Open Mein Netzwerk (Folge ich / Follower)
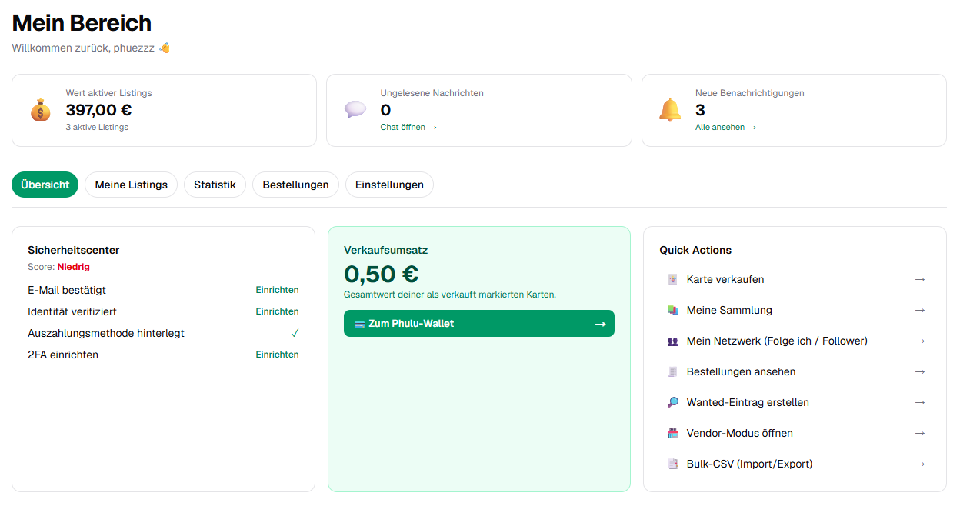The height and width of the screenshot is (526, 980). [x=795, y=341]
